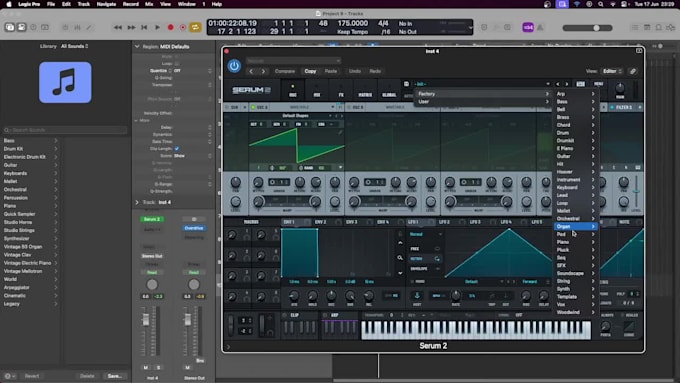Viewport: 680px width, 383px height.
Task: Collapse the Region MIDI Defaults disclosure triangle
Action: [137, 46]
